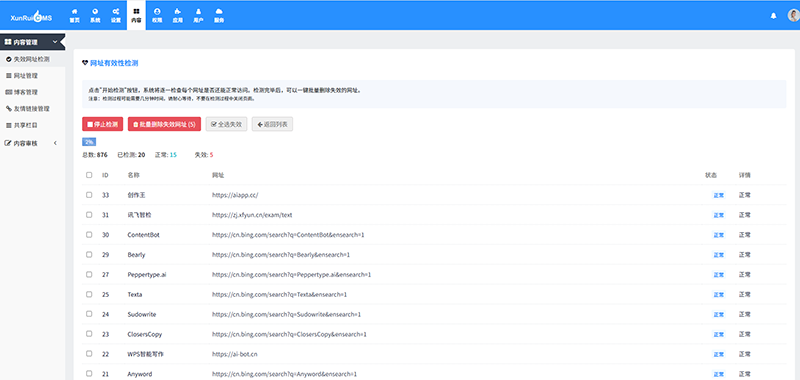
Task: Check the box for row Texta
Action: coord(89,294)
